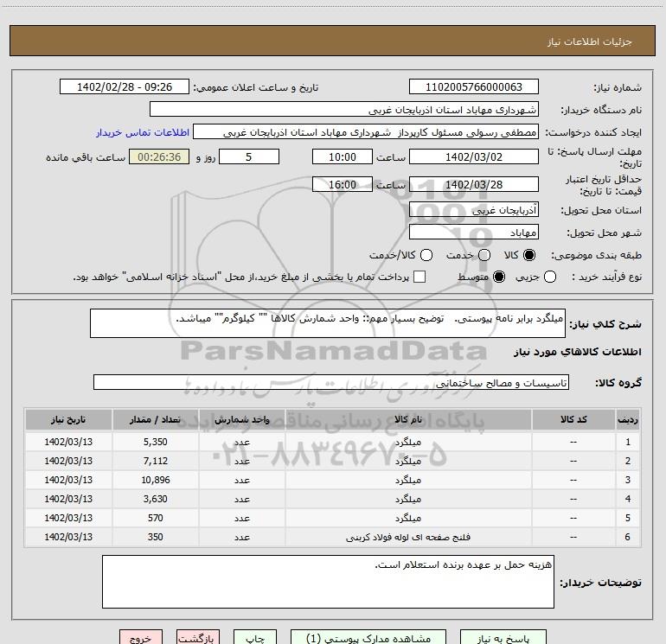This screenshot has width=666, height=644.
Task: Click the نام کالا column header
Action: [408, 420]
